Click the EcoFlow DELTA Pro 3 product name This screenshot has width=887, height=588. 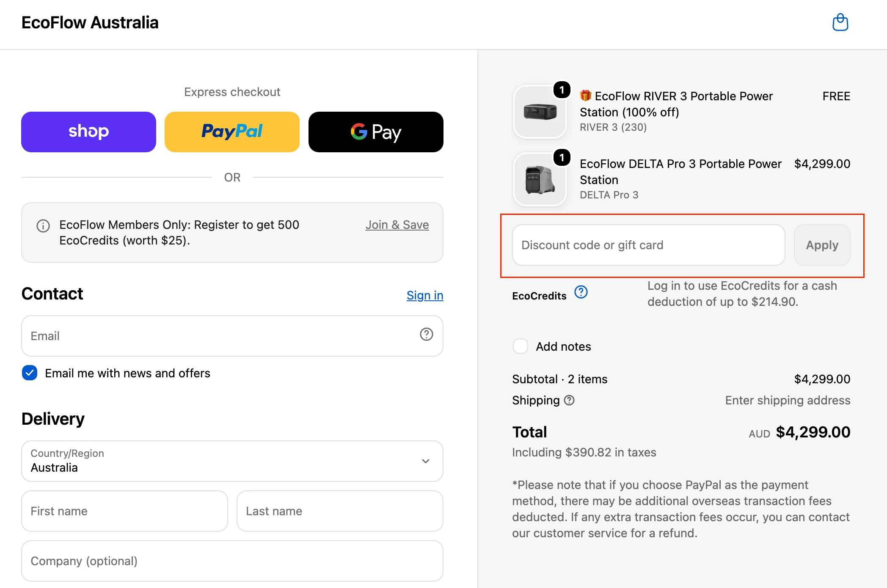(x=680, y=172)
